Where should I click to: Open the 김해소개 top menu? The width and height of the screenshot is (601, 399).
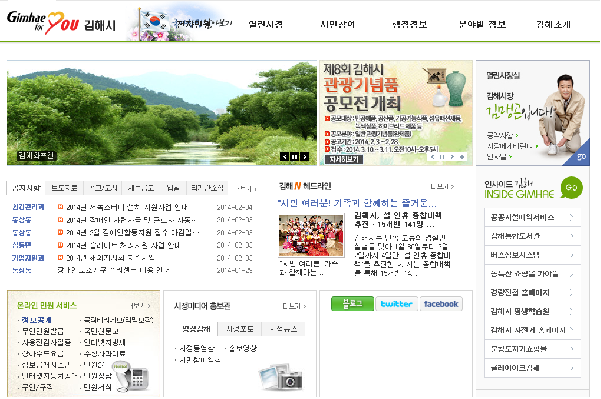coord(553,25)
